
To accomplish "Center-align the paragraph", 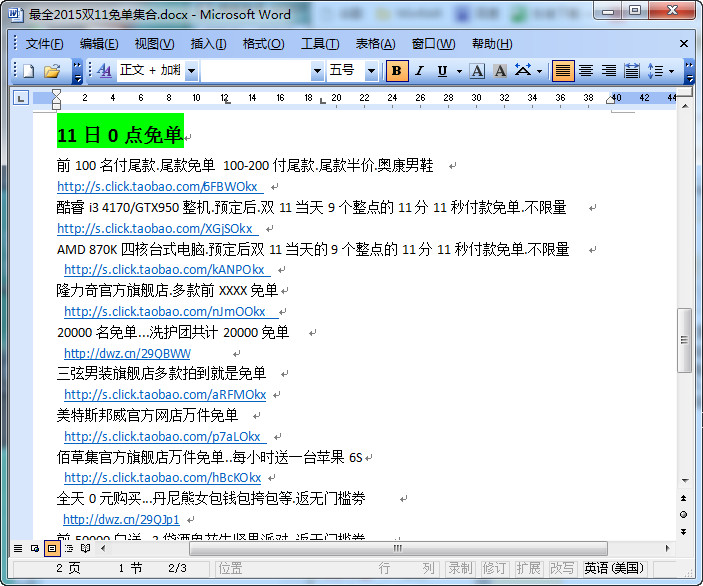I will coord(586,71).
